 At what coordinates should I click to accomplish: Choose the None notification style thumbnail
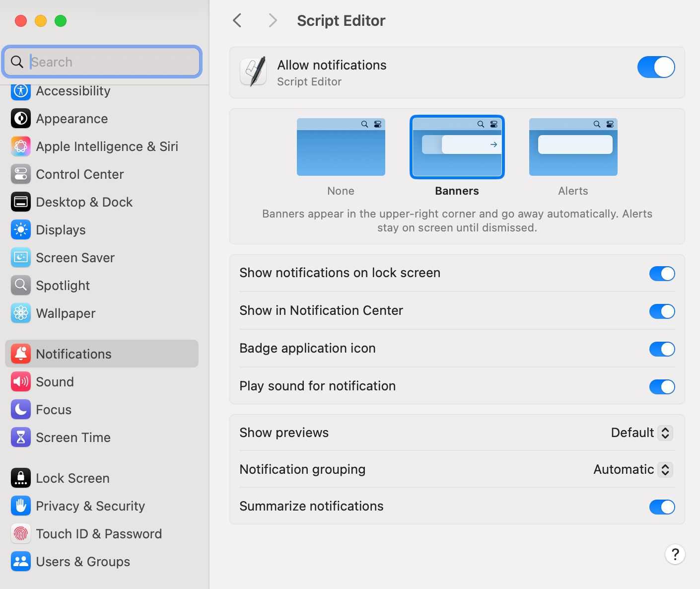click(x=341, y=147)
